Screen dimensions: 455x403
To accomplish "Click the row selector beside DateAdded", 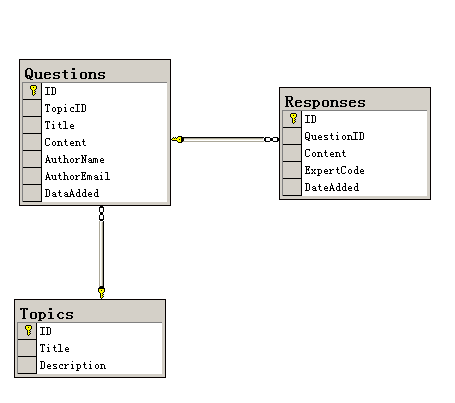I will click(292, 187).
